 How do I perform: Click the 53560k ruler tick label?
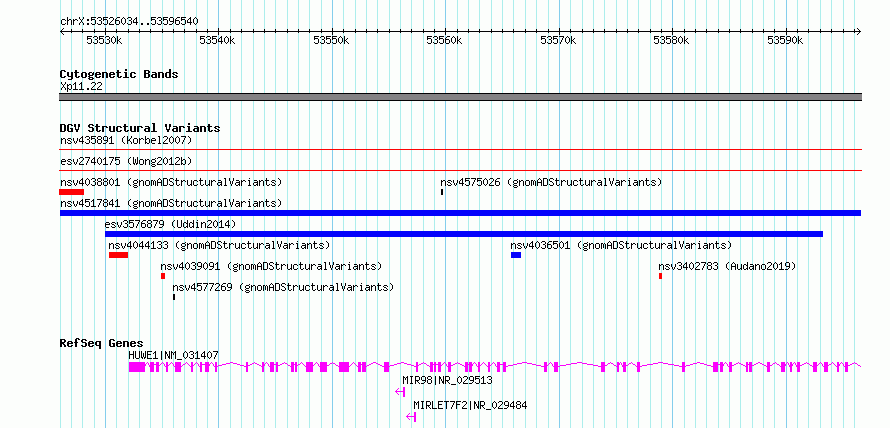[x=445, y=41]
